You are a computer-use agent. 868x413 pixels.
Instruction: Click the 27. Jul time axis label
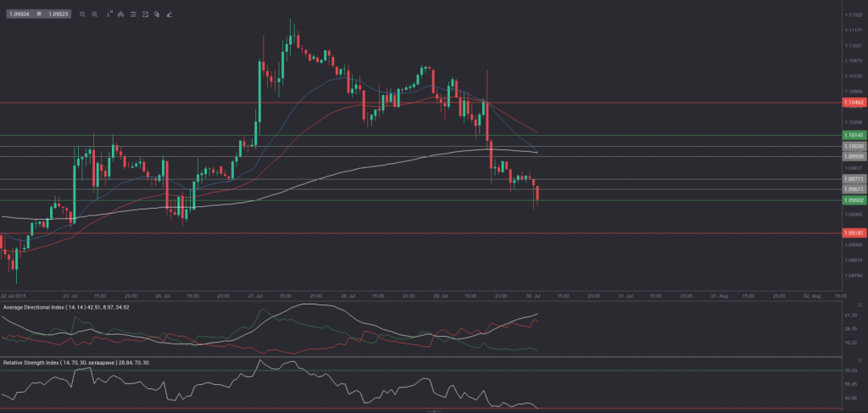[x=256, y=296]
